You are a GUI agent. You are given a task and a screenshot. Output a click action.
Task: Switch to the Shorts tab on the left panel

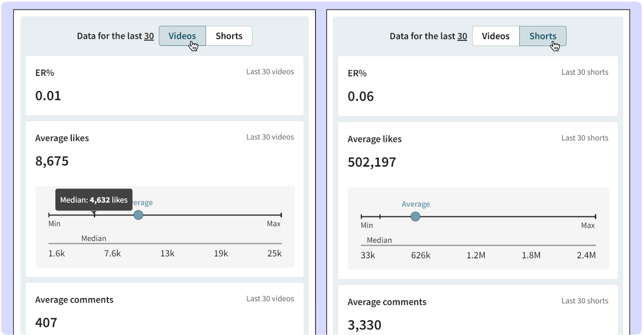pos(229,36)
